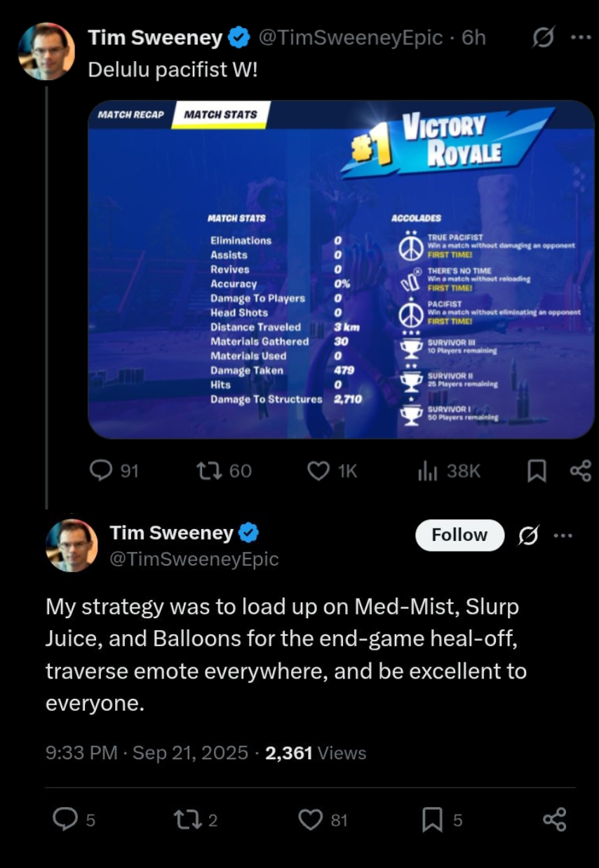The height and width of the screenshot is (868, 599).
Task: Open more options on the strategy tweet
Action: point(563,535)
